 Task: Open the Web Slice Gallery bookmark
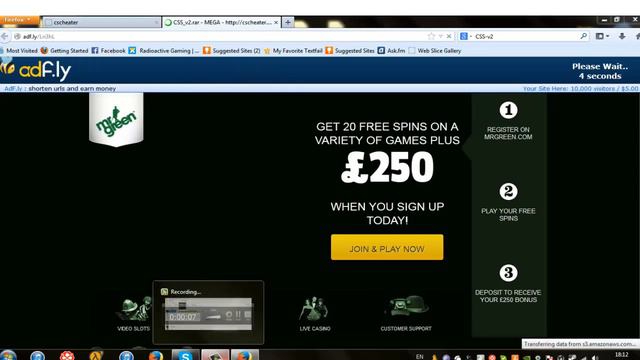pyautogui.click(x=435, y=51)
